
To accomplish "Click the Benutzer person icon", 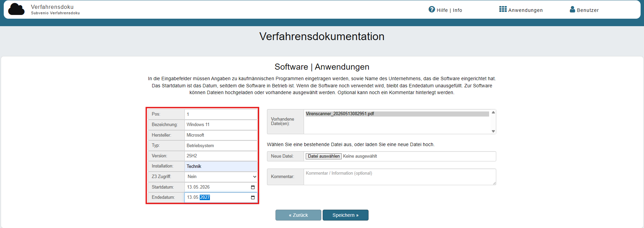I will pyautogui.click(x=572, y=10).
